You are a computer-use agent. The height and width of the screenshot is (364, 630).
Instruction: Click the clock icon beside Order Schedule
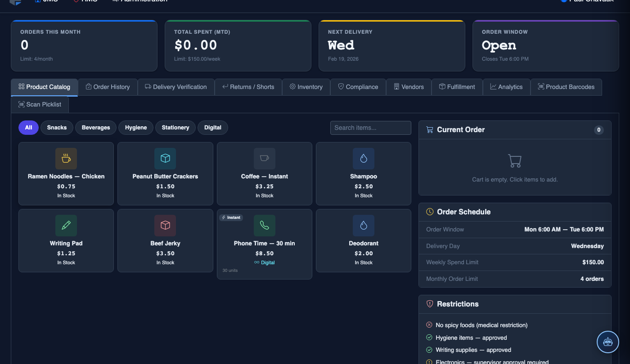[x=430, y=212]
